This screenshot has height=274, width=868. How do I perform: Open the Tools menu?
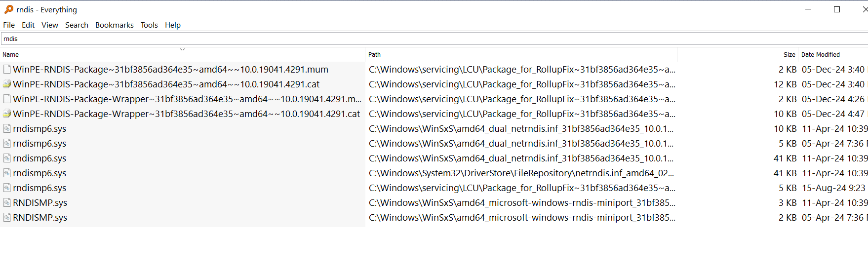[x=149, y=25]
